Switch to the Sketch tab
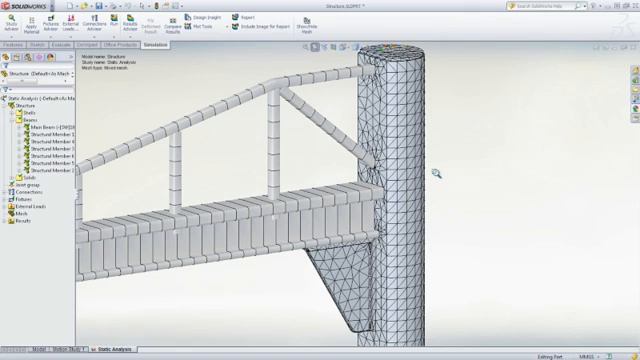The height and width of the screenshot is (360, 640). pos(37,45)
